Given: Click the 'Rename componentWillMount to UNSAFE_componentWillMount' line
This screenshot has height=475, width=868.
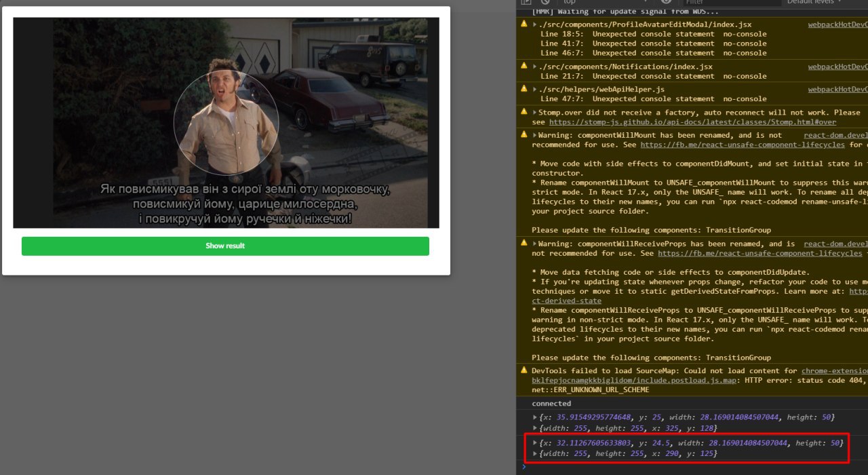Looking at the screenshot, I should click(700, 183).
